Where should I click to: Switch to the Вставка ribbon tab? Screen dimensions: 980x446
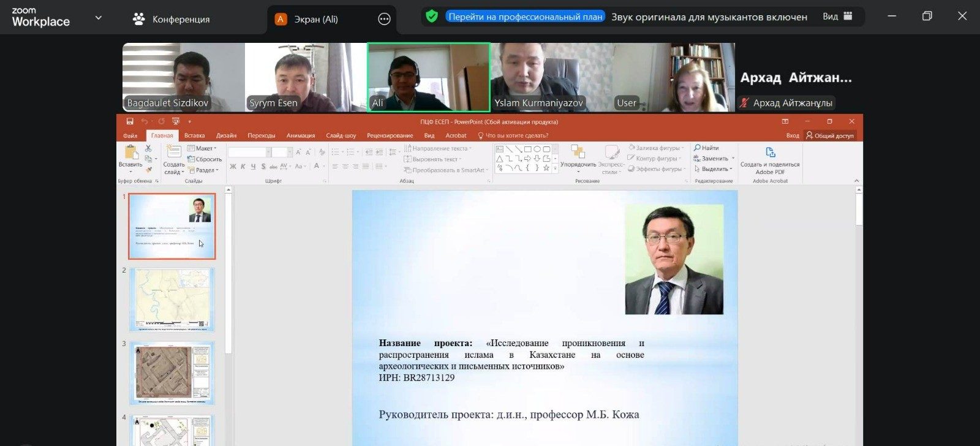194,135
